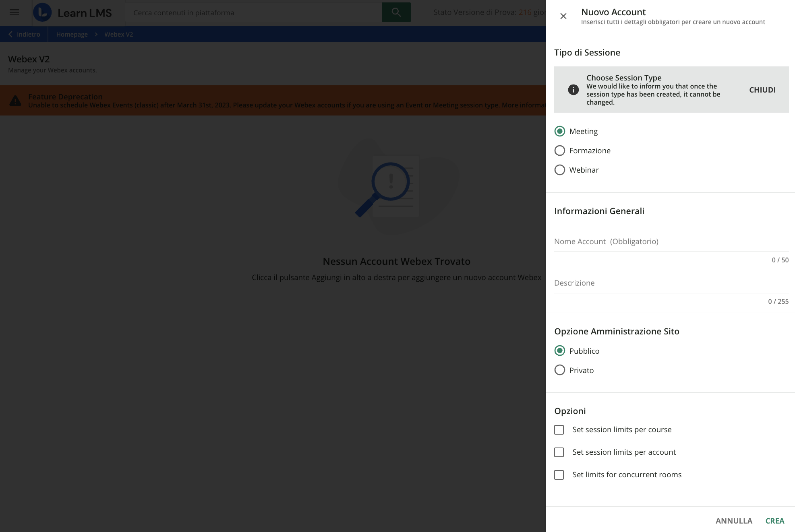The image size is (795, 532).
Task: Enable Set session limits per course
Action: 559,430
